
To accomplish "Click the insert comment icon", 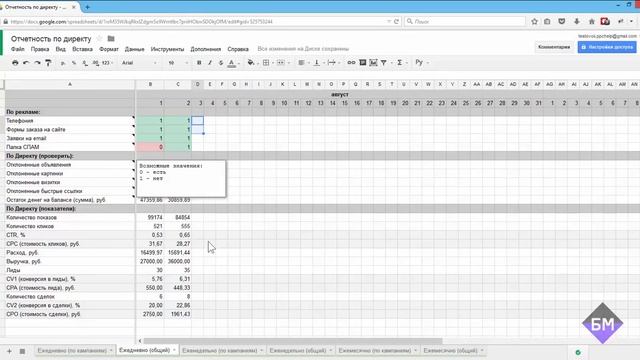I will point(362,63).
